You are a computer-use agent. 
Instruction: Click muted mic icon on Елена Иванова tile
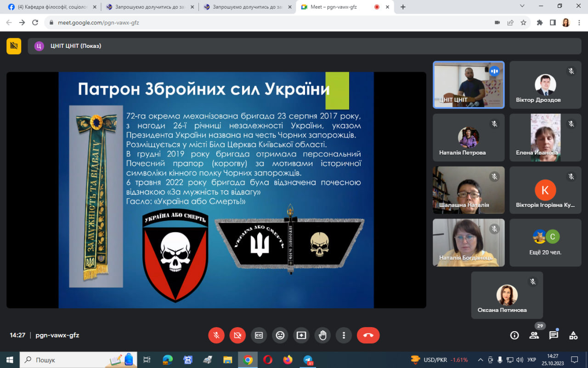tap(571, 124)
